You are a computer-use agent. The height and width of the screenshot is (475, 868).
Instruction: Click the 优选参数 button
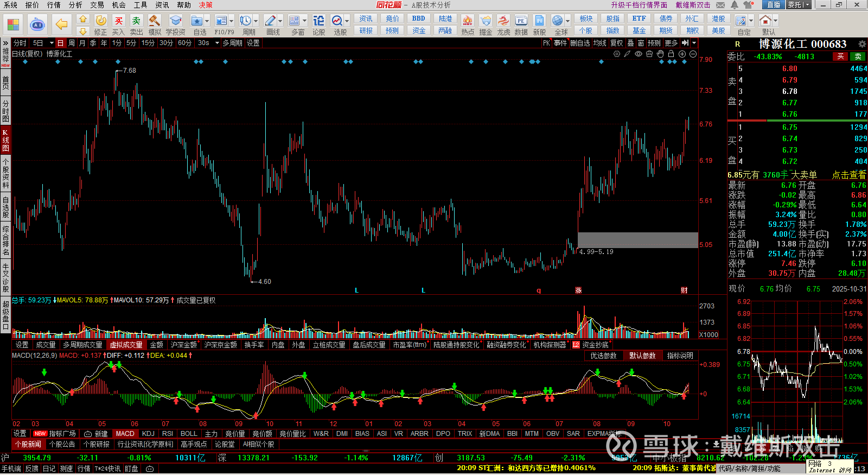(x=603, y=356)
